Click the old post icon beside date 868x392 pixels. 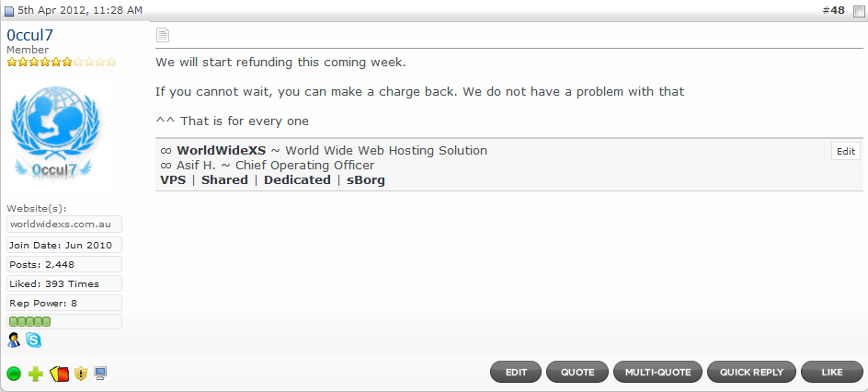coord(9,10)
